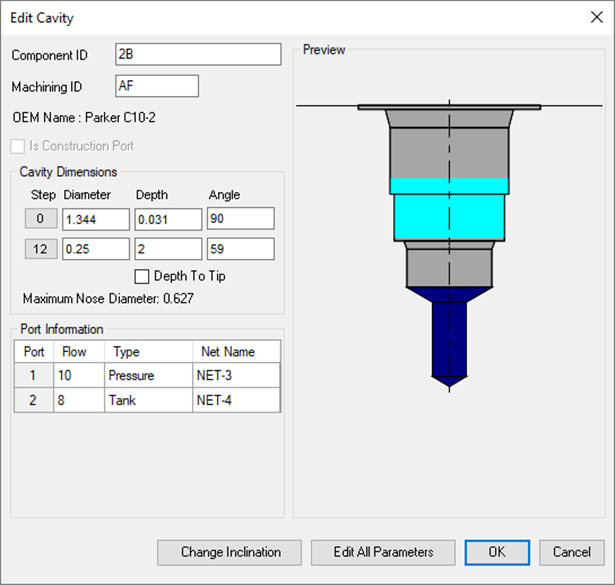615x585 pixels.
Task: Toggle the Depth To Tip checkbox
Action: [141, 276]
